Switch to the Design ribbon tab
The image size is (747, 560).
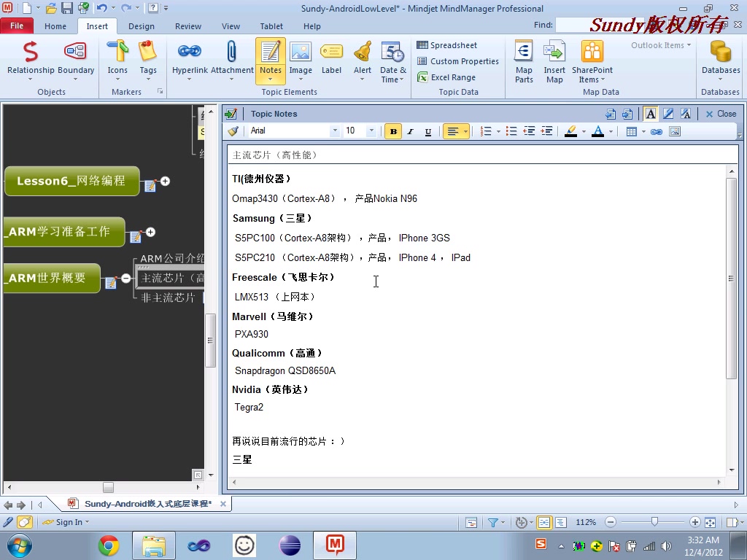coord(141,26)
